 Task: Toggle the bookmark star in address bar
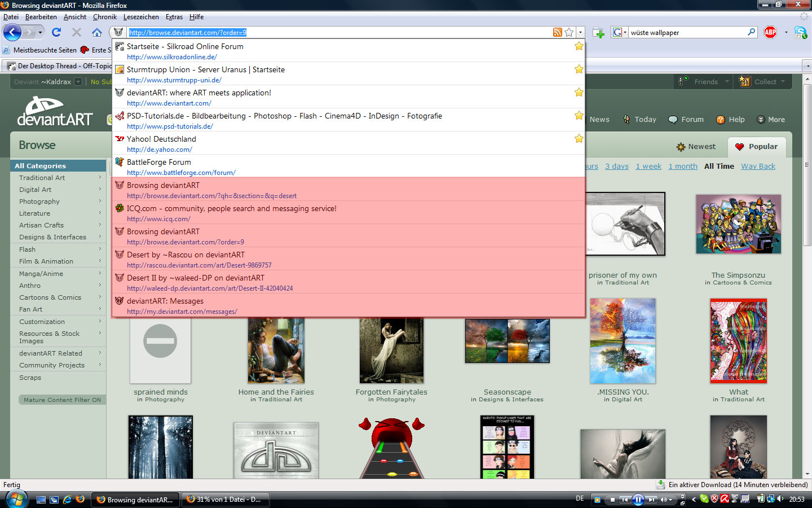tap(569, 32)
